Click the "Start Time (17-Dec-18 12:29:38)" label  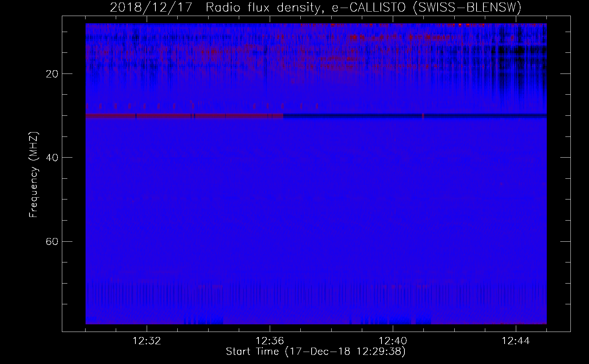click(x=316, y=352)
